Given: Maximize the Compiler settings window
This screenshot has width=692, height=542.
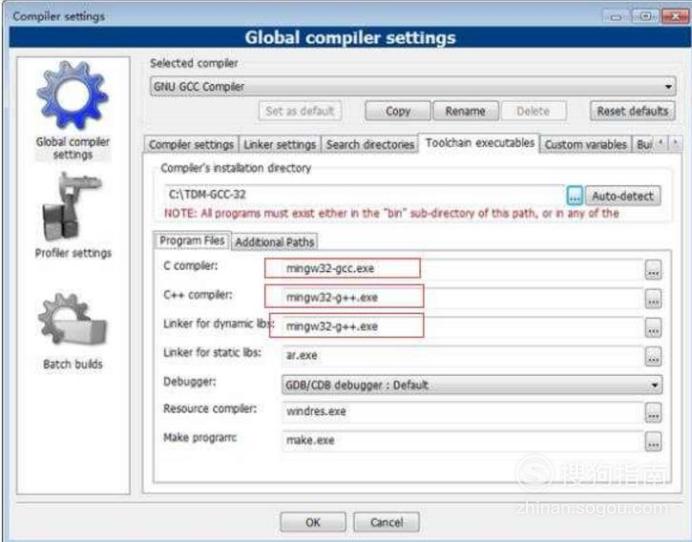Looking at the screenshot, I should click(644, 17).
